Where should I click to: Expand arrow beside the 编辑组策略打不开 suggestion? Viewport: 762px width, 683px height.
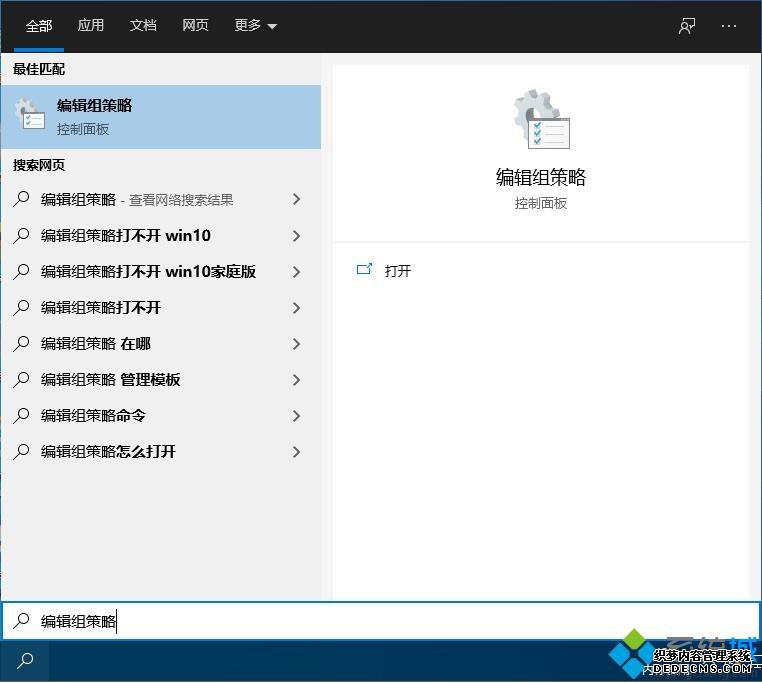296,308
